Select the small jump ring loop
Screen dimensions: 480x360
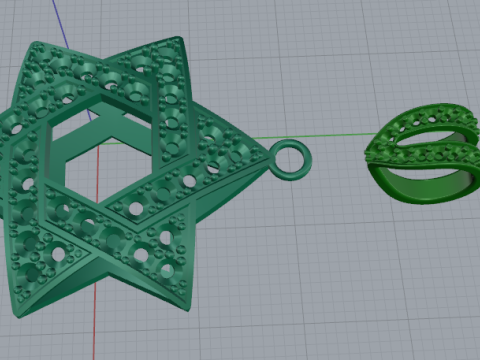click(290, 160)
